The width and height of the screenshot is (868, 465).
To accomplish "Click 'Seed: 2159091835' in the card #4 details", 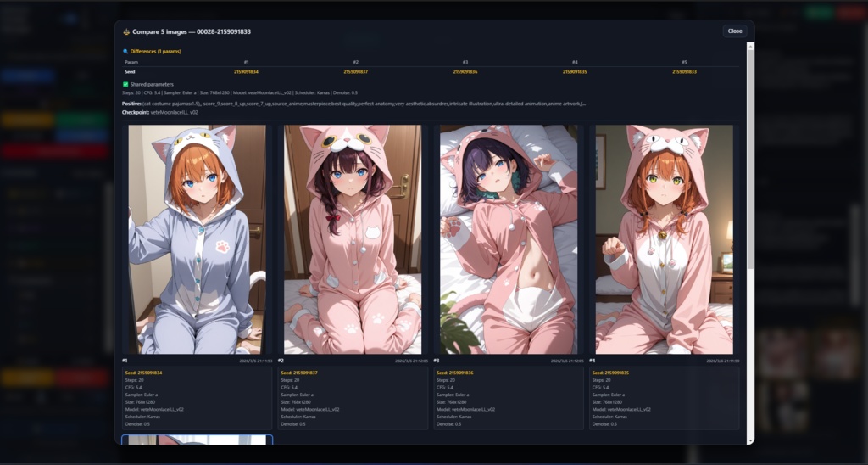I will coord(610,373).
